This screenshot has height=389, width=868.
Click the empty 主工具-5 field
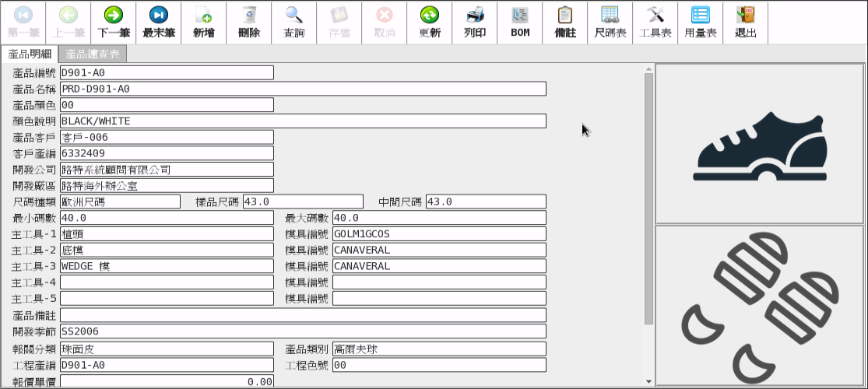coord(167,298)
